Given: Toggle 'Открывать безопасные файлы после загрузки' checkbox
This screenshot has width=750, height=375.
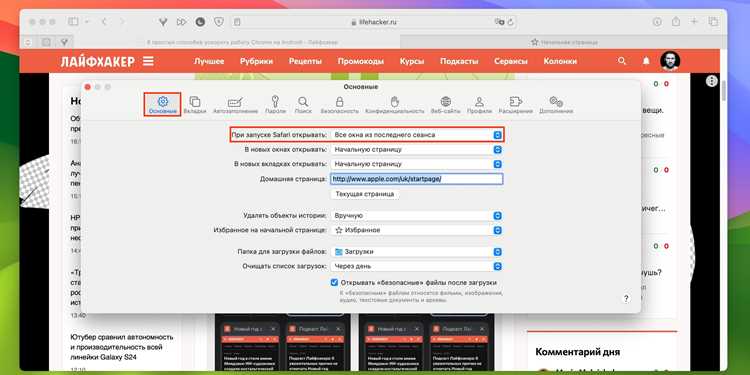Looking at the screenshot, I should tap(334, 283).
